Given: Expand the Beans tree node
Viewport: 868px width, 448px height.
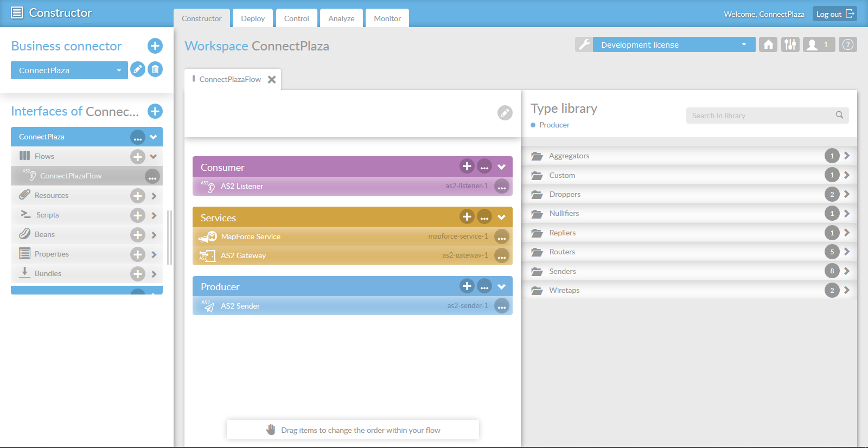Looking at the screenshot, I should click(x=154, y=235).
